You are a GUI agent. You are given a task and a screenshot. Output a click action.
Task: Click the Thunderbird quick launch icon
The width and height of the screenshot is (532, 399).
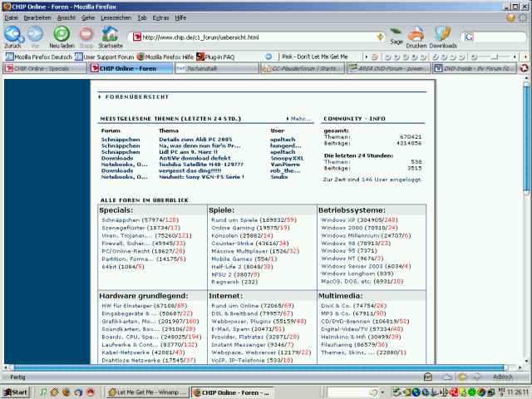tap(77, 392)
